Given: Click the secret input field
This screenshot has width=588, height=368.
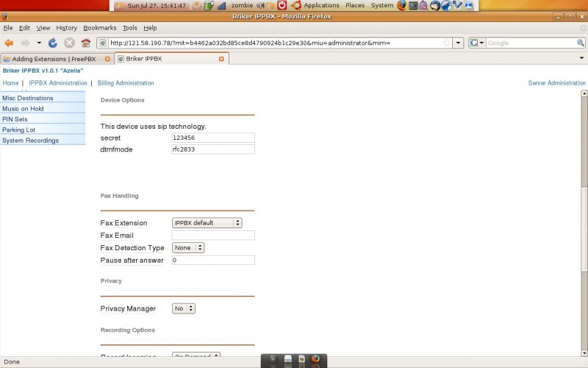Looking at the screenshot, I should [213, 138].
